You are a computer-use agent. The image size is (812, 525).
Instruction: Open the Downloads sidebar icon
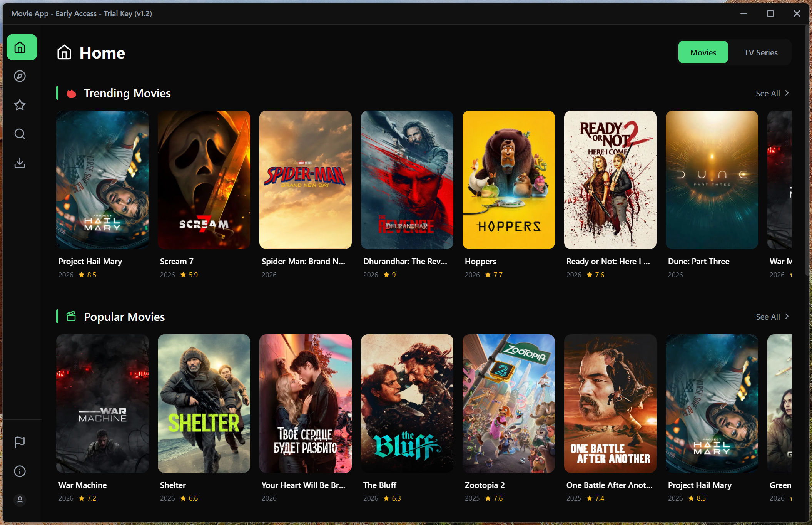click(x=20, y=163)
